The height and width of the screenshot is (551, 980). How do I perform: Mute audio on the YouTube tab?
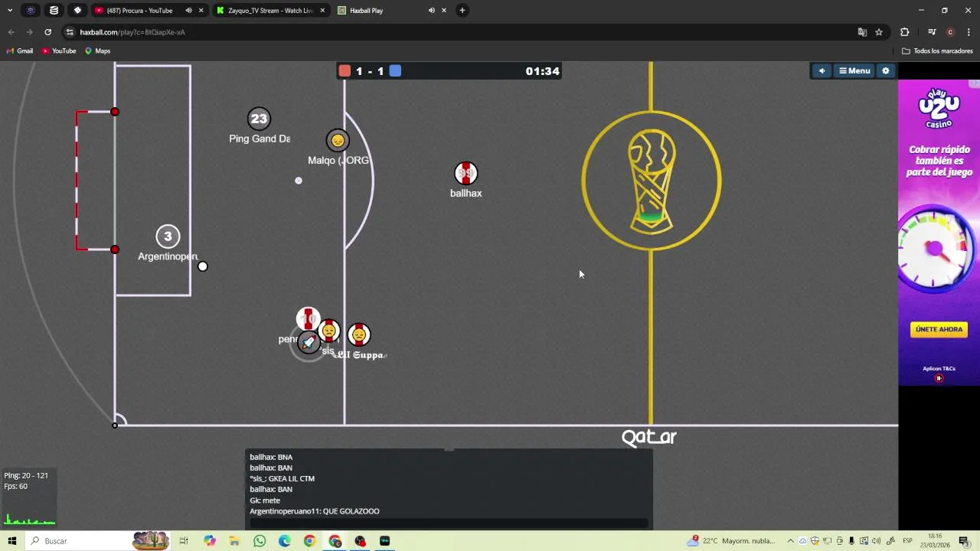pyautogui.click(x=188, y=11)
